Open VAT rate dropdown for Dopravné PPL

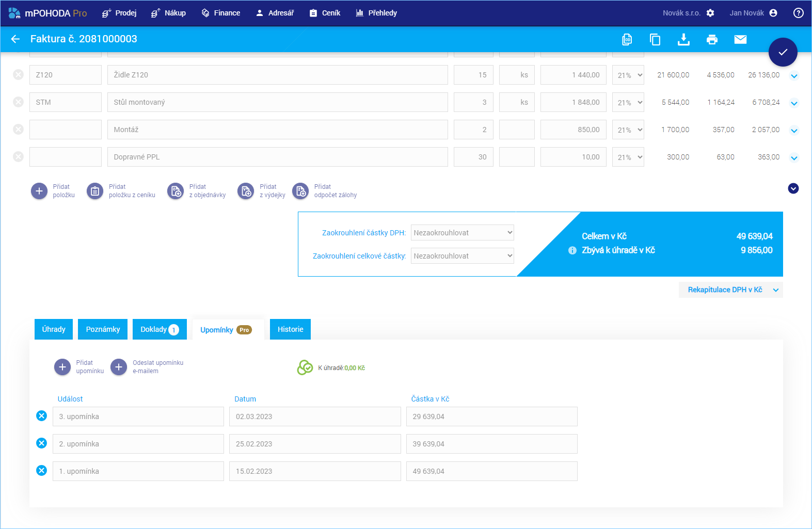coord(628,157)
